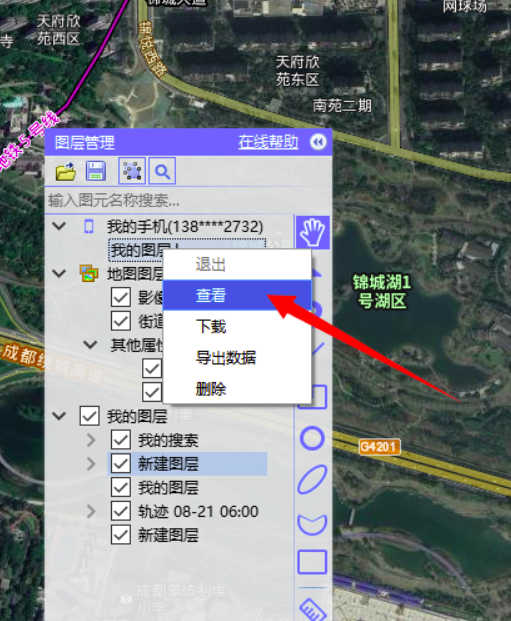
Task: Uncheck the 我的搜索 layer checkbox
Action: click(x=121, y=440)
